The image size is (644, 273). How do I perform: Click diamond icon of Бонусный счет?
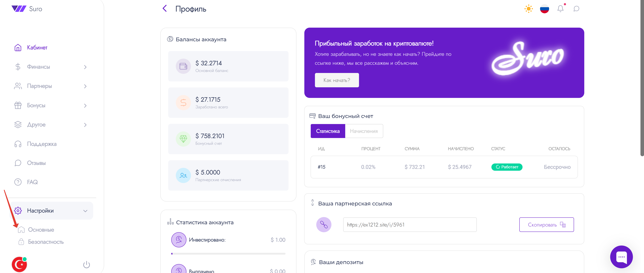[183, 139]
